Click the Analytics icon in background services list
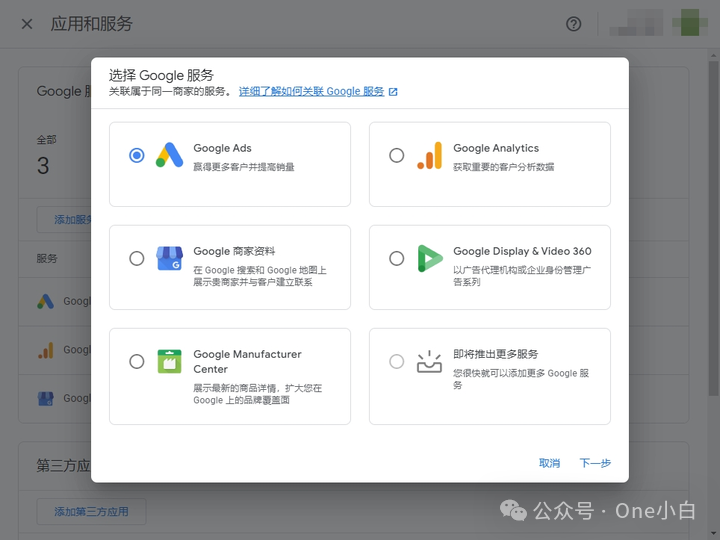 point(45,350)
